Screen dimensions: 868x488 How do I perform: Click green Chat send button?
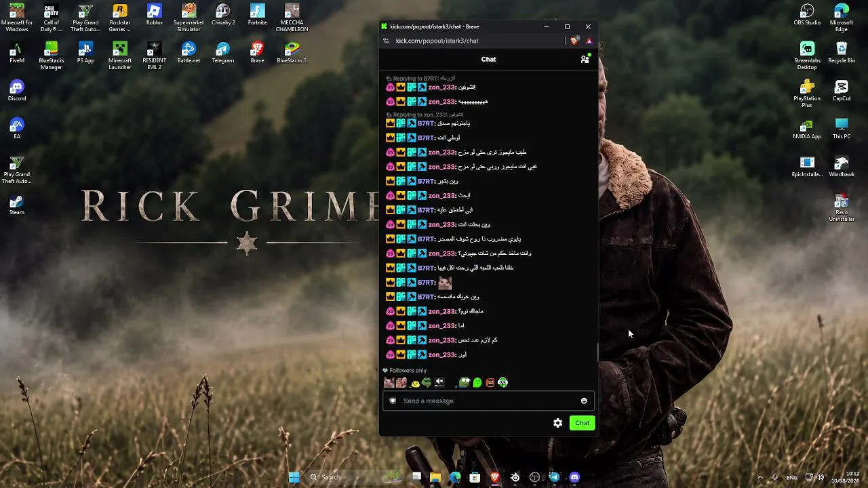click(x=582, y=423)
